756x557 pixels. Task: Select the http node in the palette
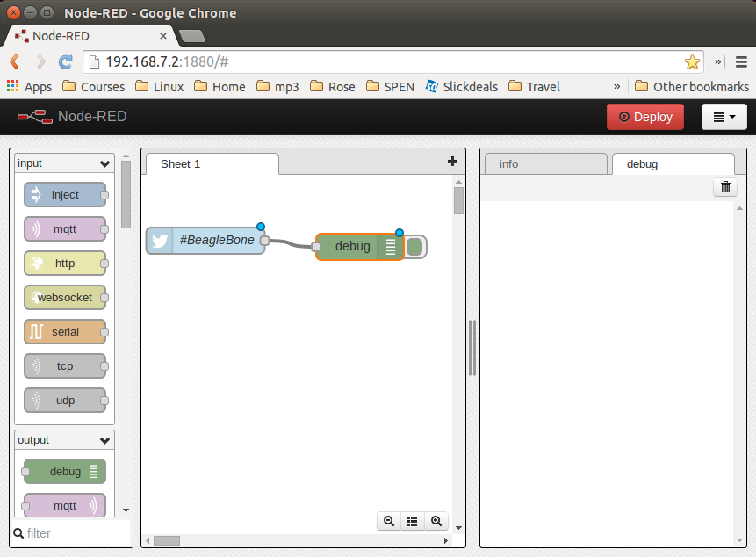click(x=65, y=264)
